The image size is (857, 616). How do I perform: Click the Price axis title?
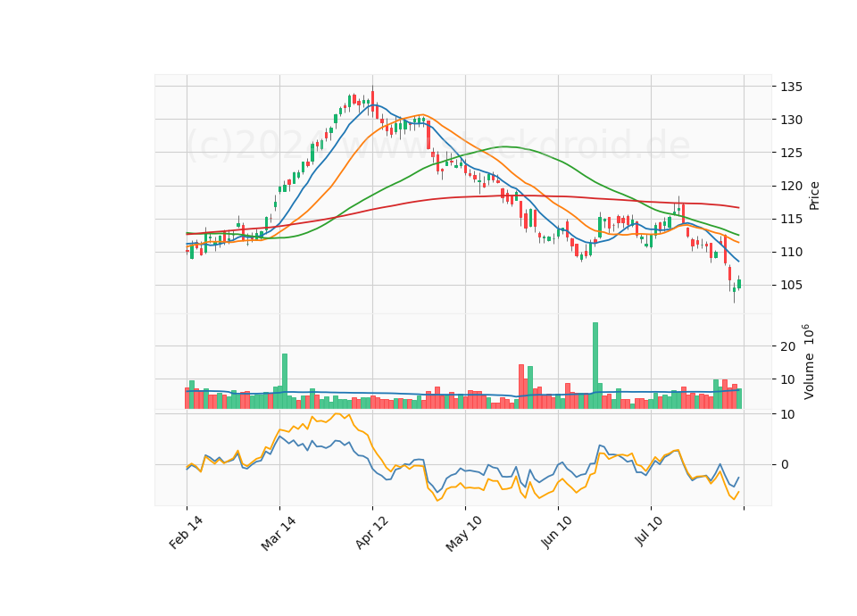[x=814, y=196]
